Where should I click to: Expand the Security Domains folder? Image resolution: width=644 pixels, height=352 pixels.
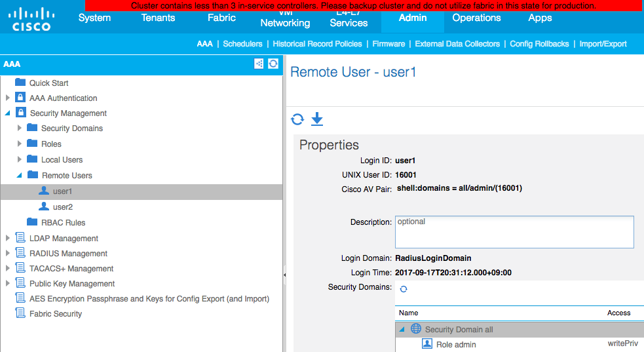tap(19, 128)
